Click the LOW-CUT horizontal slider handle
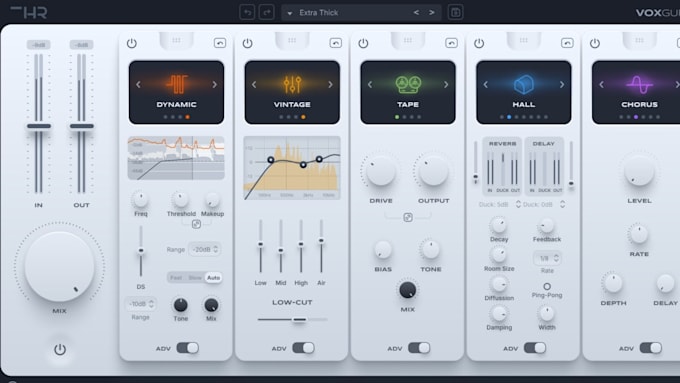The height and width of the screenshot is (383, 680). (x=299, y=320)
